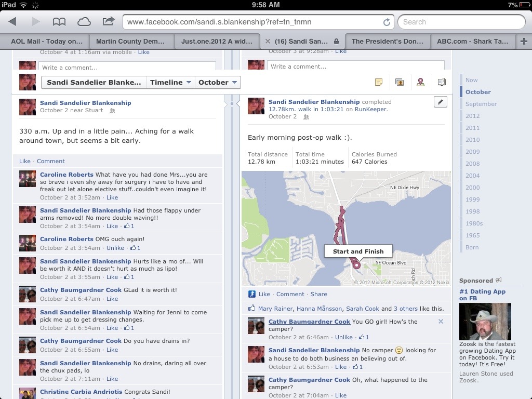532x399 pixels.
Task: Open a new tab with the plus icon
Action: tap(524, 42)
